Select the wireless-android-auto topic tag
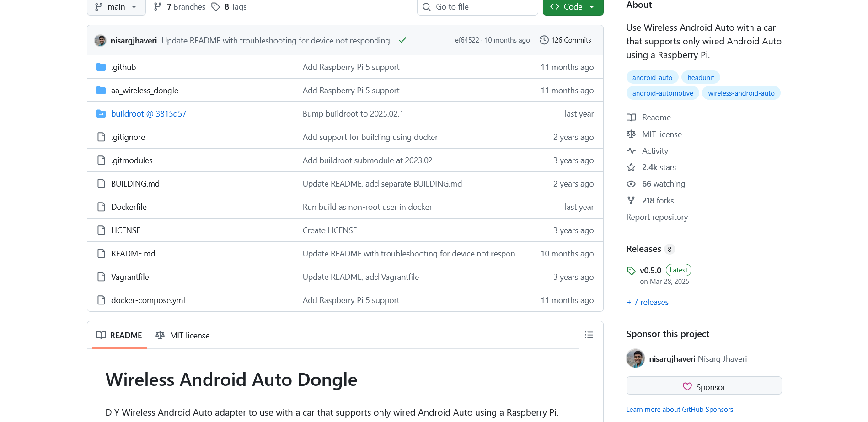The height and width of the screenshot is (422, 868). (x=741, y=93)
